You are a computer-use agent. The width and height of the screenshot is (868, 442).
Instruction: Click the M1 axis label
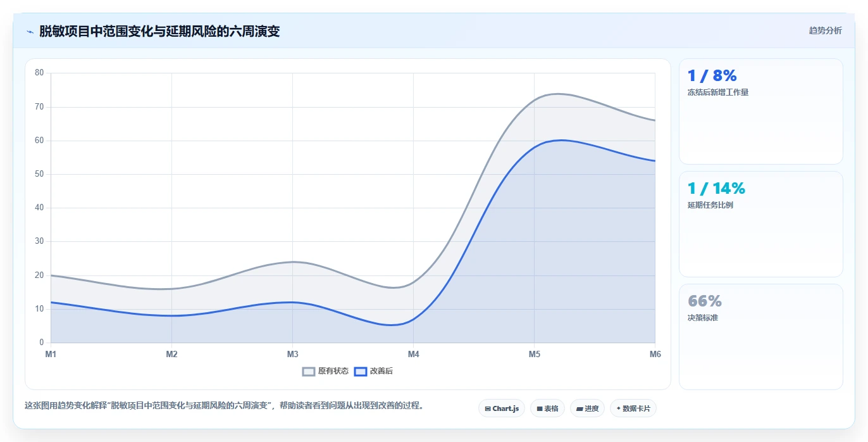pos(51,354)
